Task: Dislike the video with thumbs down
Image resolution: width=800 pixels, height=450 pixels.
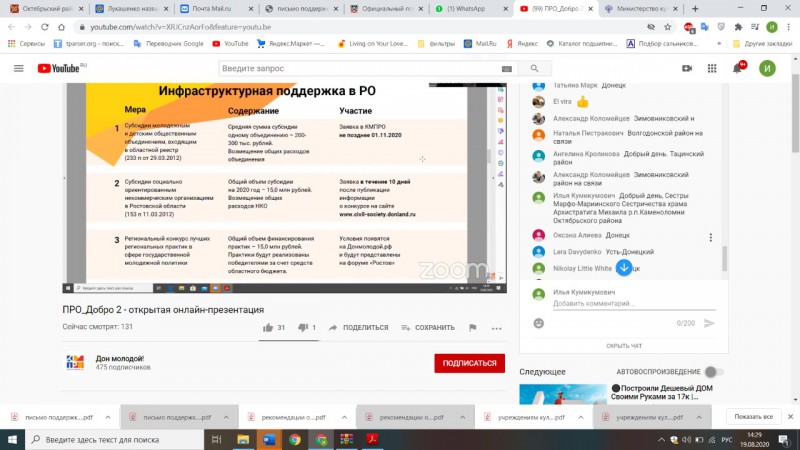Action: pyautogui.click(x=303, y=327)
